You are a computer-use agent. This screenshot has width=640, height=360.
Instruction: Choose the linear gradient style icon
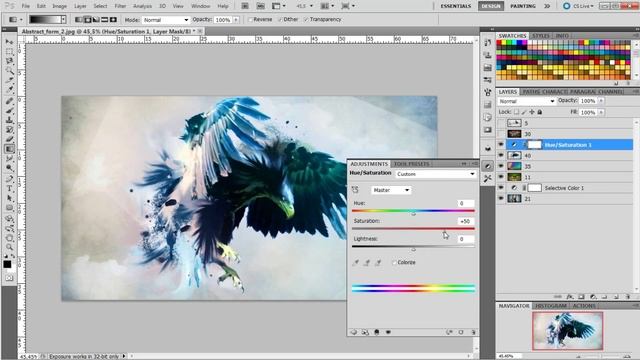79,20
